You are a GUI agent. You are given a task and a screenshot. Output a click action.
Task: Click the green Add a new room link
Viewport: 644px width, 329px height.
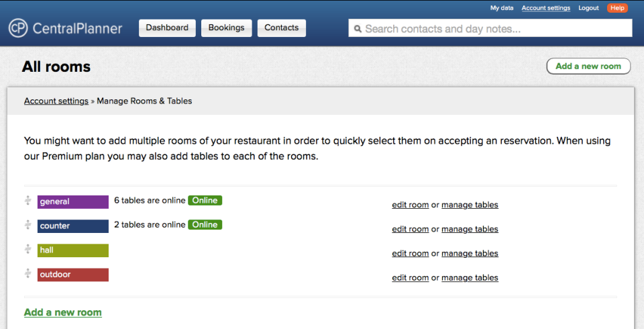pyautogui.click(x=63, y=312)
